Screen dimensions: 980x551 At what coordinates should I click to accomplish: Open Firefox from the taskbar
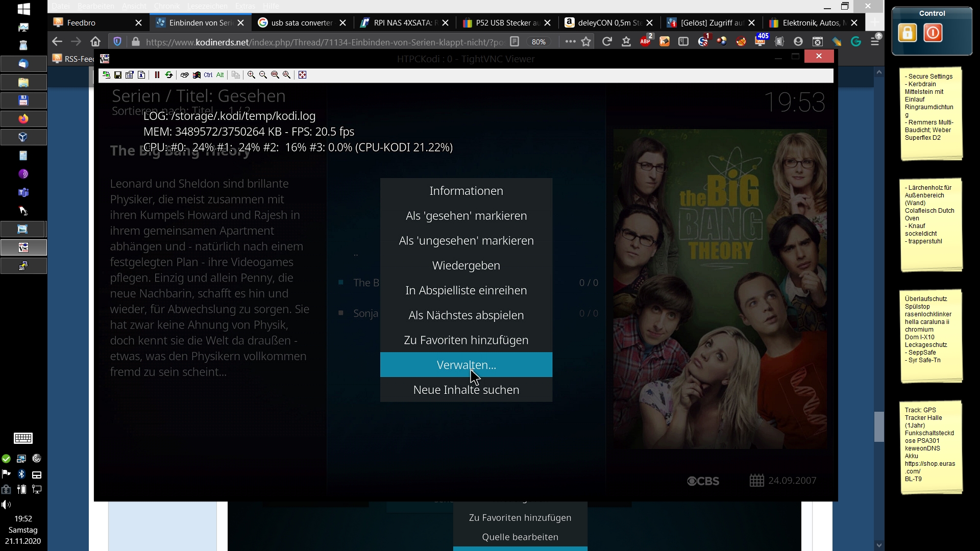coord(23,119)
